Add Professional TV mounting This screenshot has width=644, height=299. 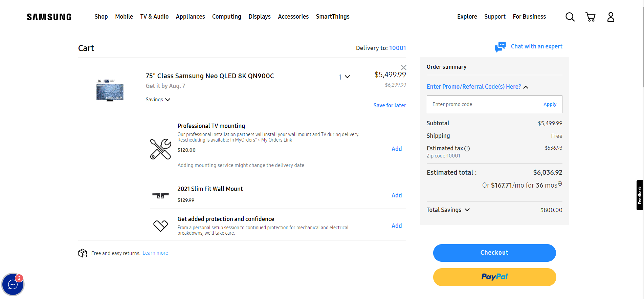397,149
